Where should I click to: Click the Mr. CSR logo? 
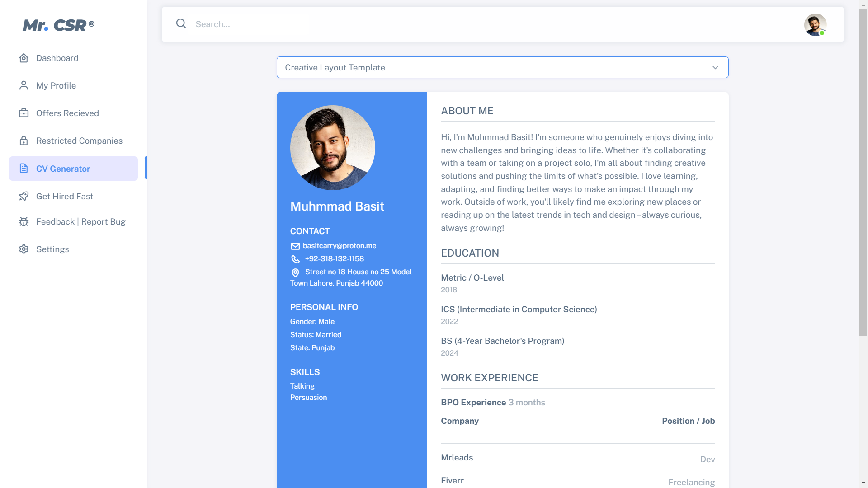point(58,25)
